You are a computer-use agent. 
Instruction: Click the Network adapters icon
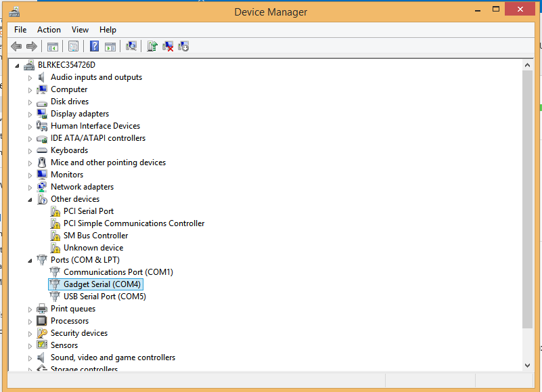(42, 187)
